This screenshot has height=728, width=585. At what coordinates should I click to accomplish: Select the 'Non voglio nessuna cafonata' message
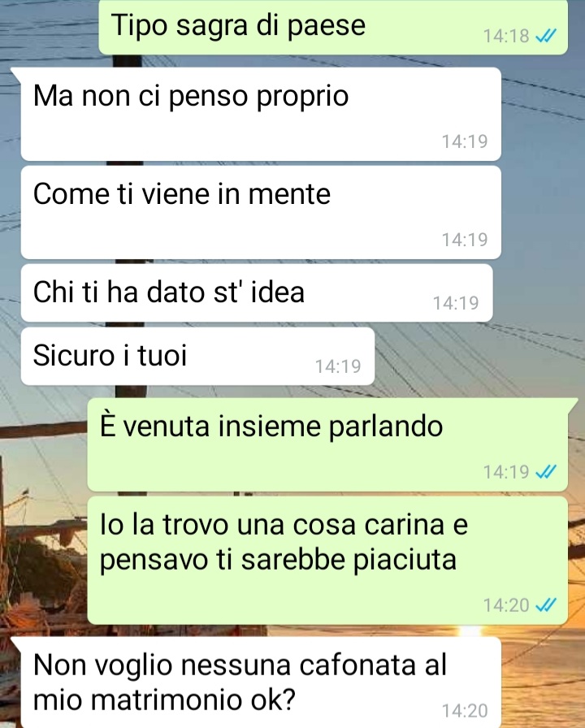tap(261, 682)
